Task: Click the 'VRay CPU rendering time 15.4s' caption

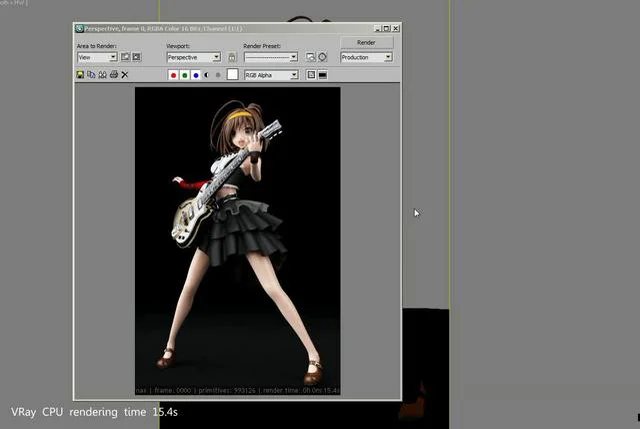Action: [x=94, y=412]
